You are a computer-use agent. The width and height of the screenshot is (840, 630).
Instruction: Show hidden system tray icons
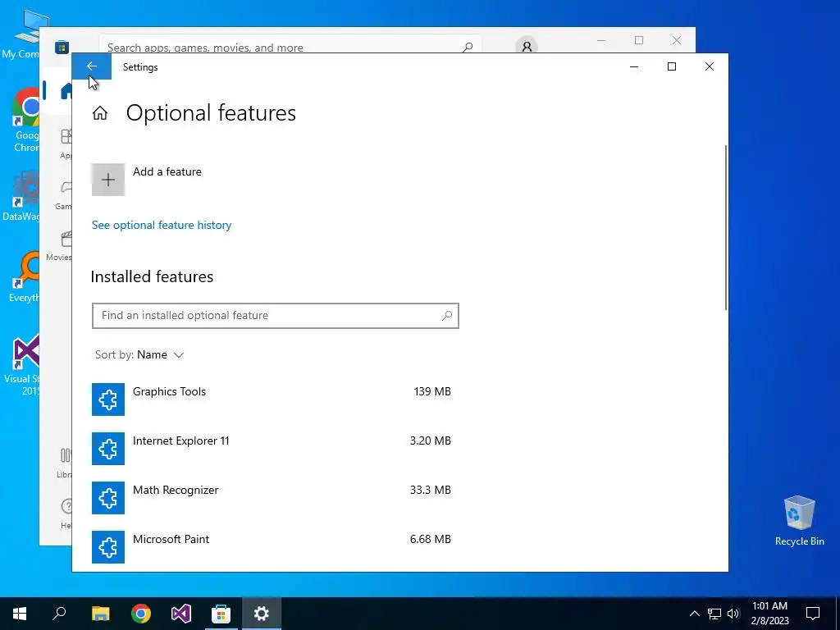(x=694, y=614)
